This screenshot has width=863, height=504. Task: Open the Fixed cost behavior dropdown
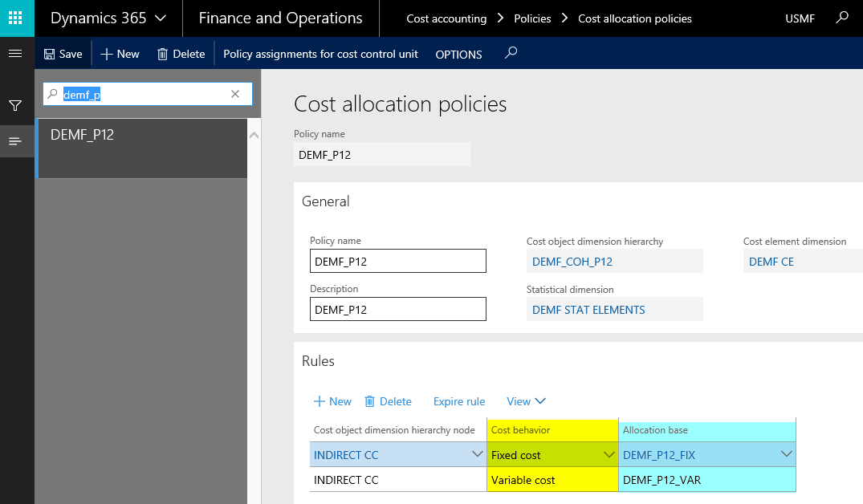tap(608, 455)
